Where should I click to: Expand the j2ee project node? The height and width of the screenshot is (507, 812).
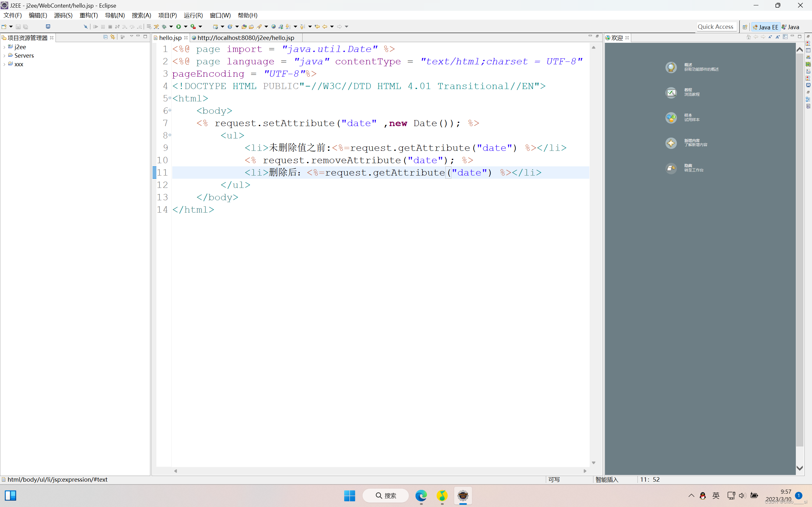(x=4, y=47)
